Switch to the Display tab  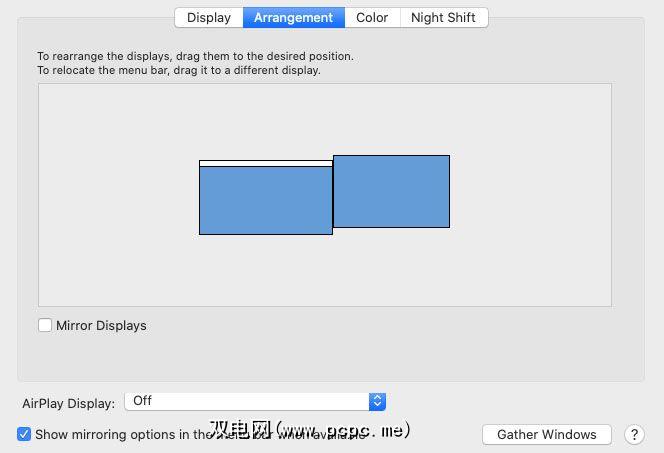[x=209, y=17]
